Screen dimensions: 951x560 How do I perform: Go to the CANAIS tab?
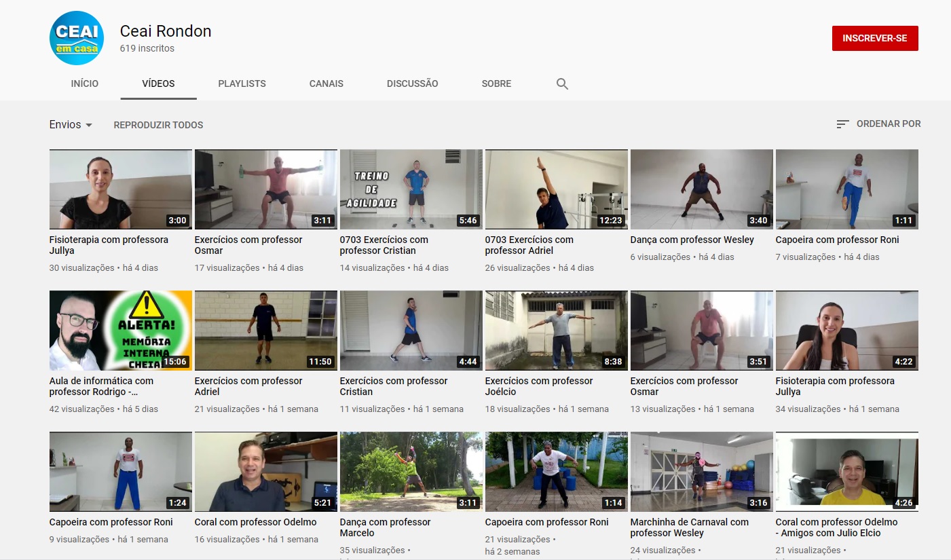[327, 84]
